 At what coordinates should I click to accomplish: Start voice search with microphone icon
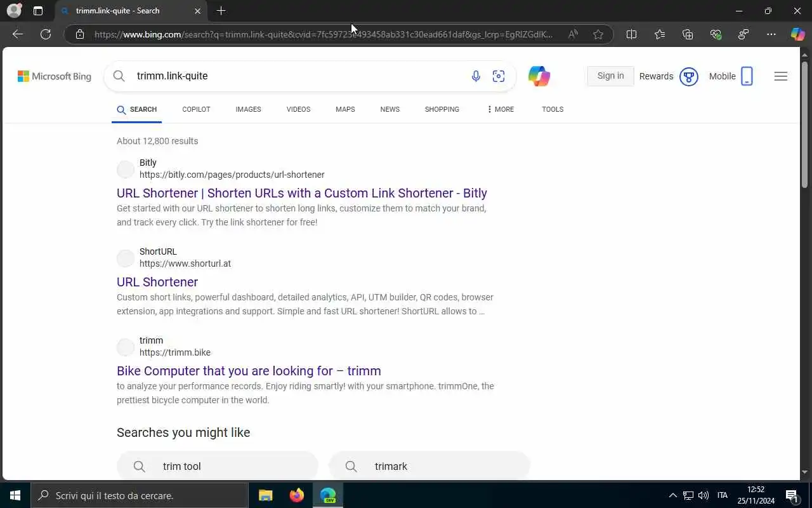click(476, 76)
